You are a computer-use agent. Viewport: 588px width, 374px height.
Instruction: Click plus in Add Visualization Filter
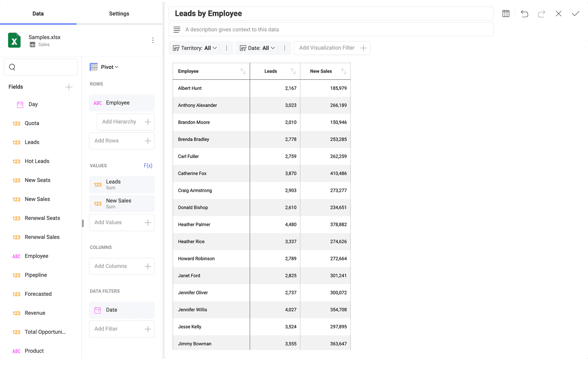click(363, 48)
